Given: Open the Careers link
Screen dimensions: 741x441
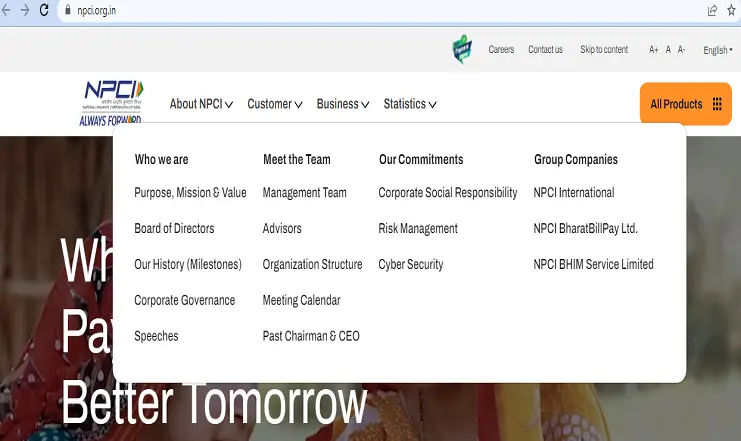Looking at the screenshot, I should [x=501, y=50].
